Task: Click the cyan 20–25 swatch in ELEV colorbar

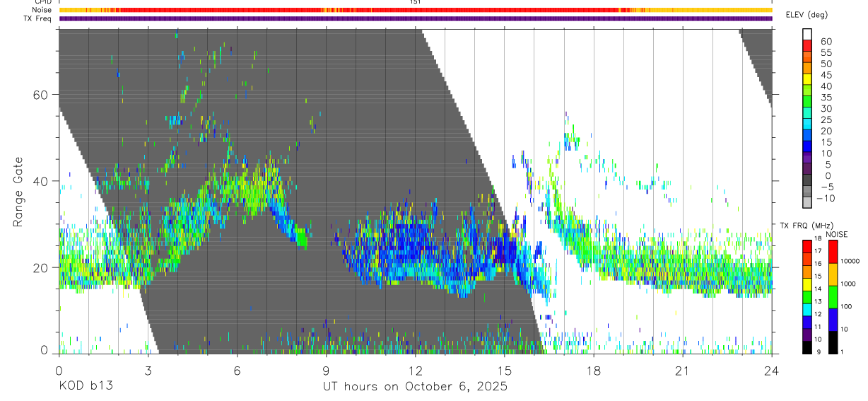Action: click(x=807, y=125)
